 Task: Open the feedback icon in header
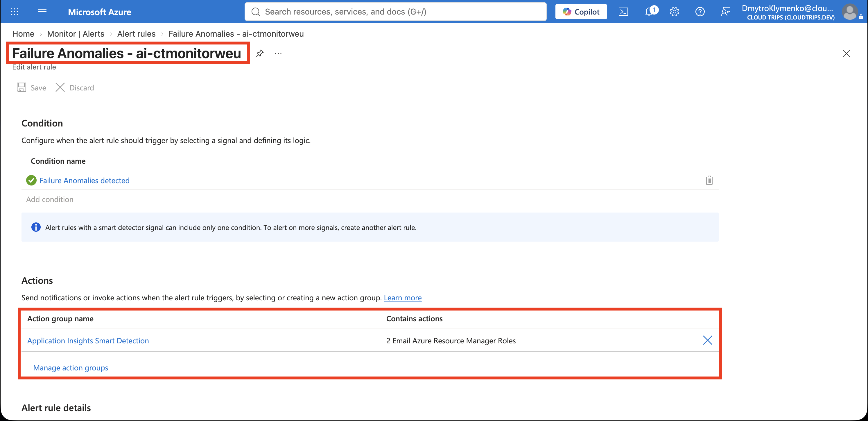click(725, 12)
